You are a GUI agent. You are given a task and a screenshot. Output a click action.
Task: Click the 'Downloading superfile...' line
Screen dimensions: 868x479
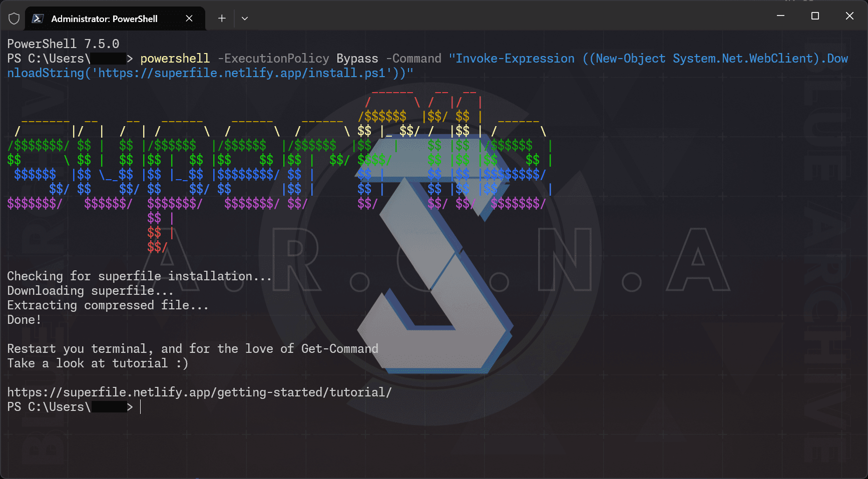[90, 291]
